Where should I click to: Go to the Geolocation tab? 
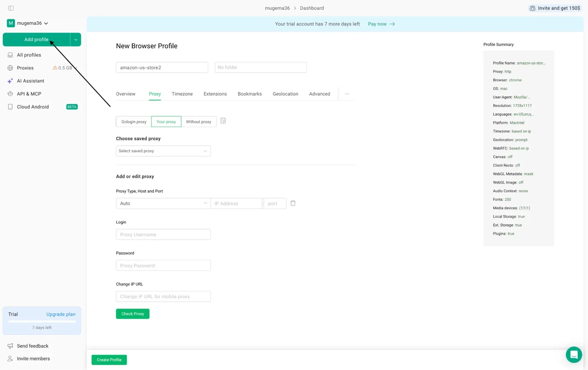coord(286,94)
